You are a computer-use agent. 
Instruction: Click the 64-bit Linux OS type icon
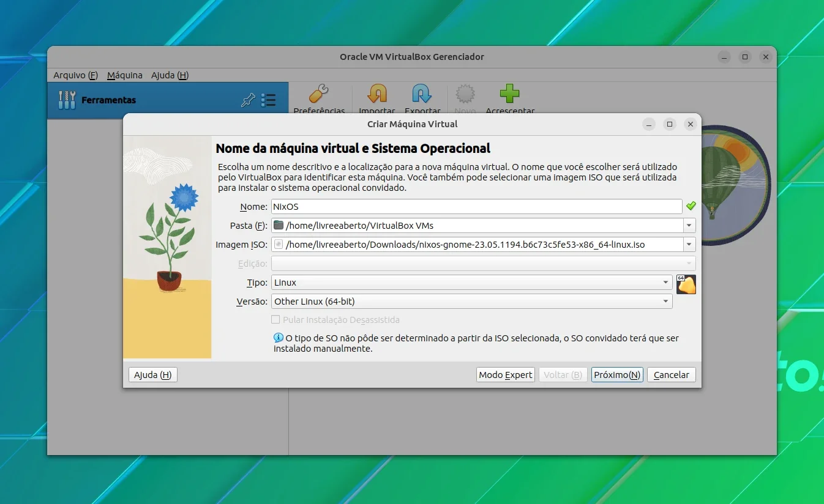coord(686,284)
